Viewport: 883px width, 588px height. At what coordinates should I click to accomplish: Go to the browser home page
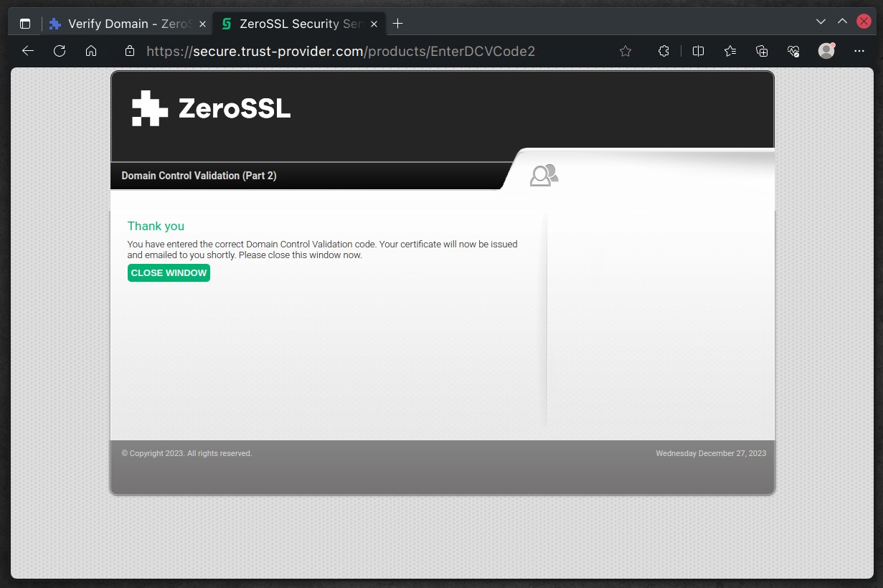coord(91,51)
